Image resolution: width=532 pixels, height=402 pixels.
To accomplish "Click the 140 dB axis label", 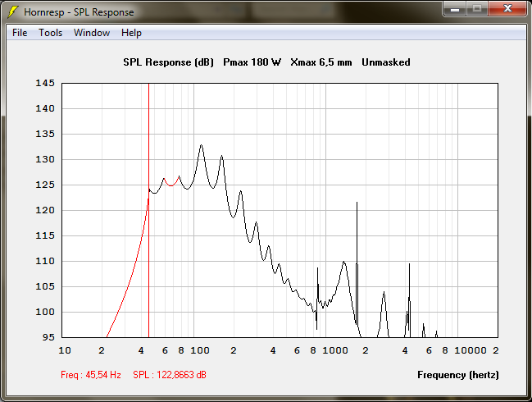I will (45, 108).
